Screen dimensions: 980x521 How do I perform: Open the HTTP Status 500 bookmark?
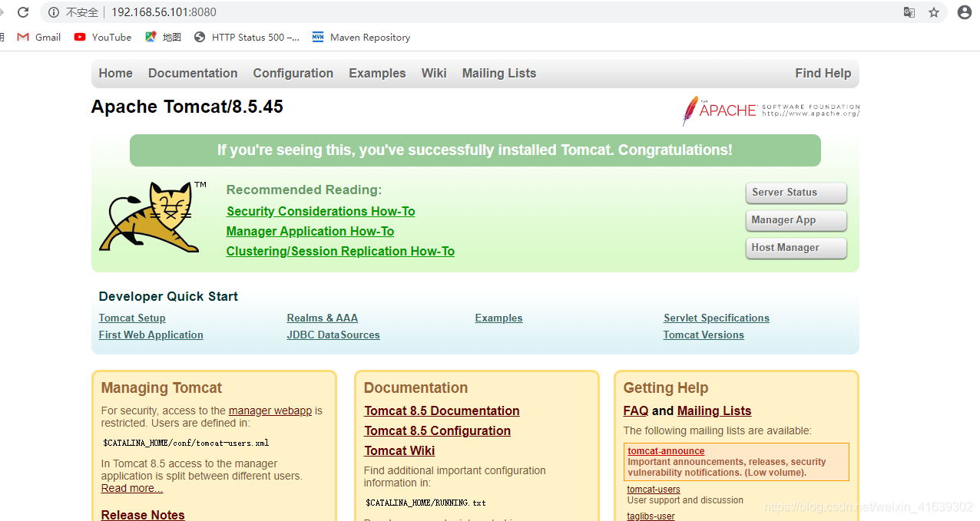click(x=247, y=37)
